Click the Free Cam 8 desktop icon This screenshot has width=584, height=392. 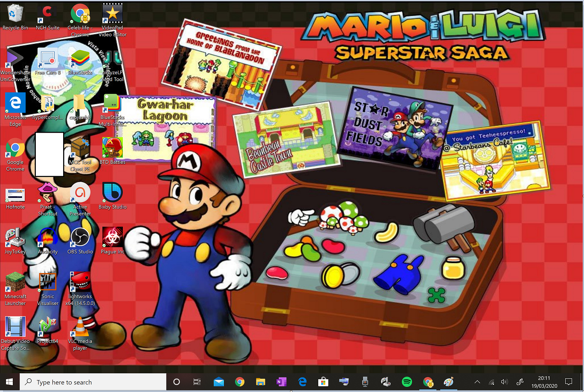(48, 62)
